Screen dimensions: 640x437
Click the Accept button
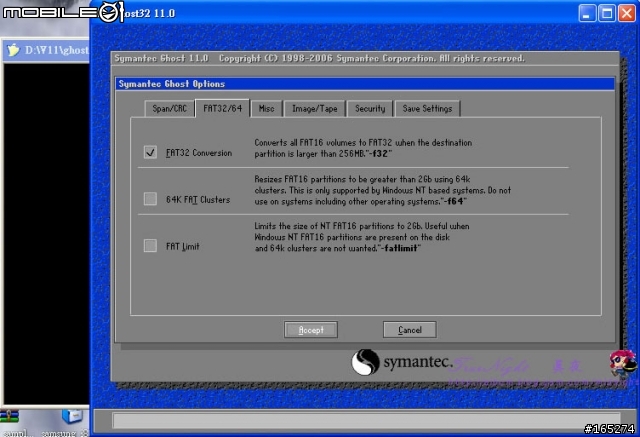[311, 330]
